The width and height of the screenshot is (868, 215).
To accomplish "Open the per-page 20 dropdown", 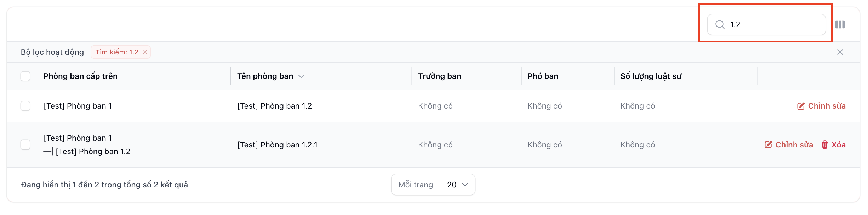I will 457,185.
